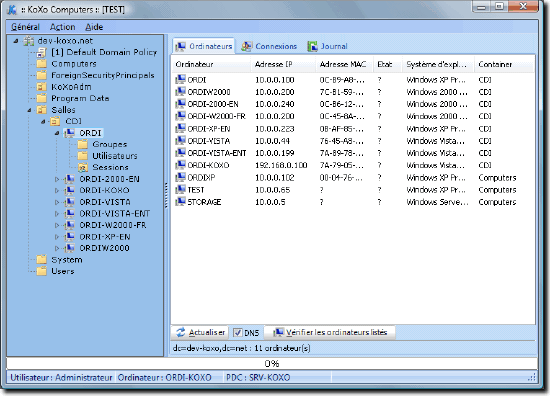Click the Connexions tab icon
This screenshot has height=396, width=550.
tap(247, 46)
